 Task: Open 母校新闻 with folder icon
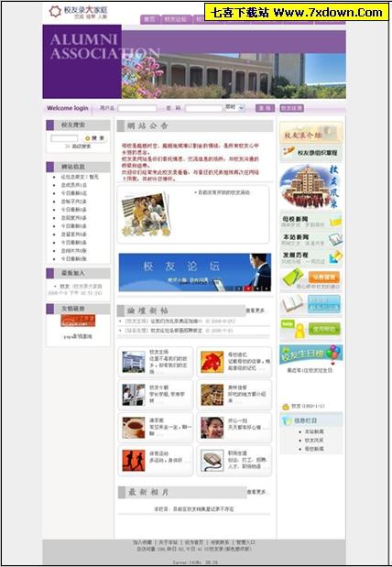pos(311,222)
